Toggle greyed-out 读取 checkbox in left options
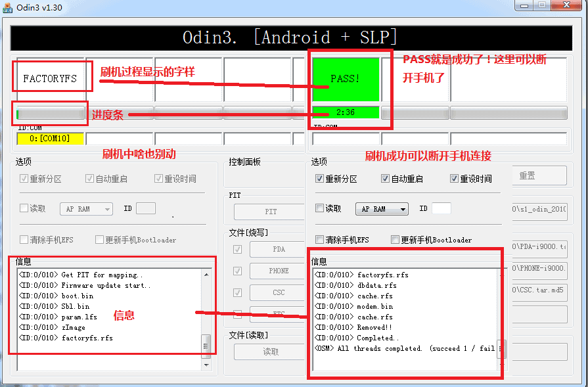Viewport: 588px width, 387px height. click(x=24, y=208)
